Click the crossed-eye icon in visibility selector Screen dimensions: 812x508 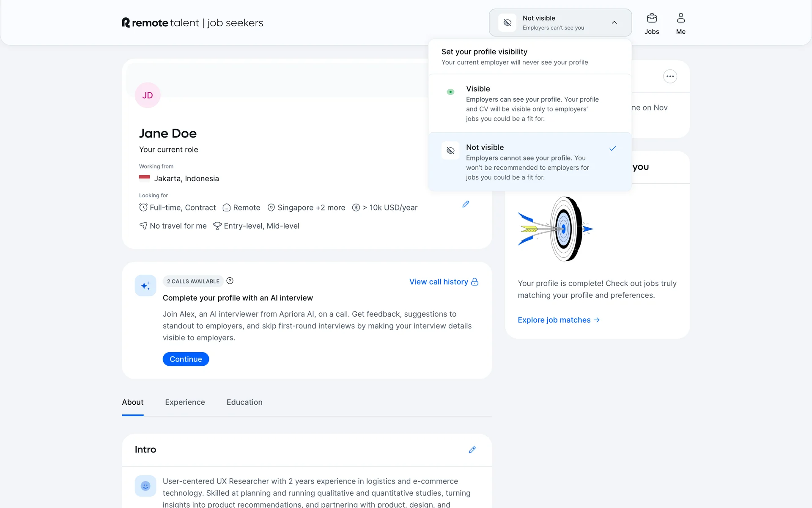pyautogui.click(x=507, y=23)
